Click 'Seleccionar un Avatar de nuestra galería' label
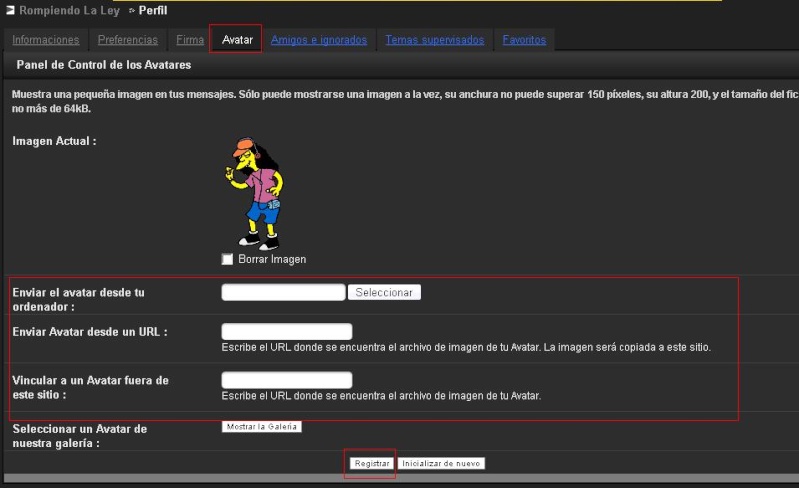The height and width of the screenshot is (488, 799). click(x=80, y=436)
